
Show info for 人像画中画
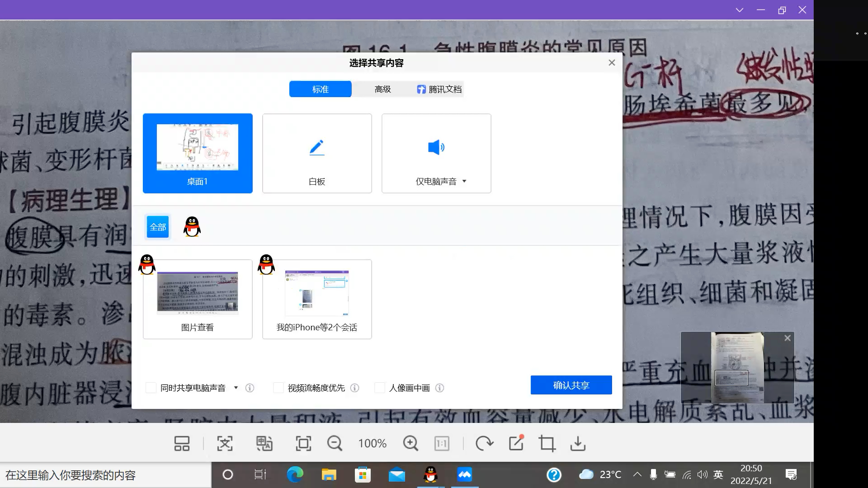tap(439, 388)
